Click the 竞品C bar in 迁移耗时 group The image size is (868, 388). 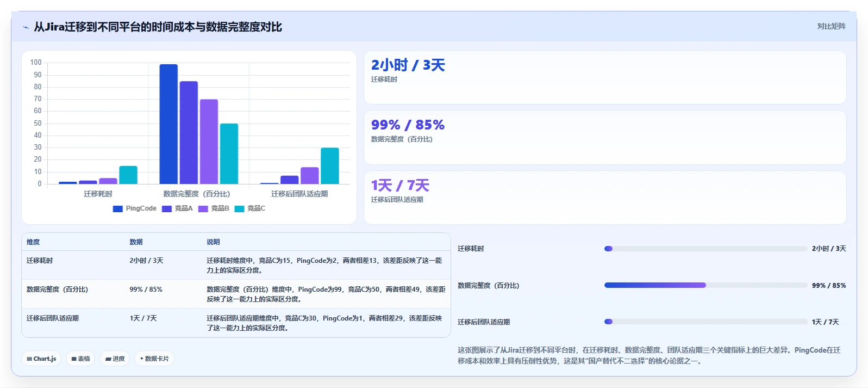128,175
